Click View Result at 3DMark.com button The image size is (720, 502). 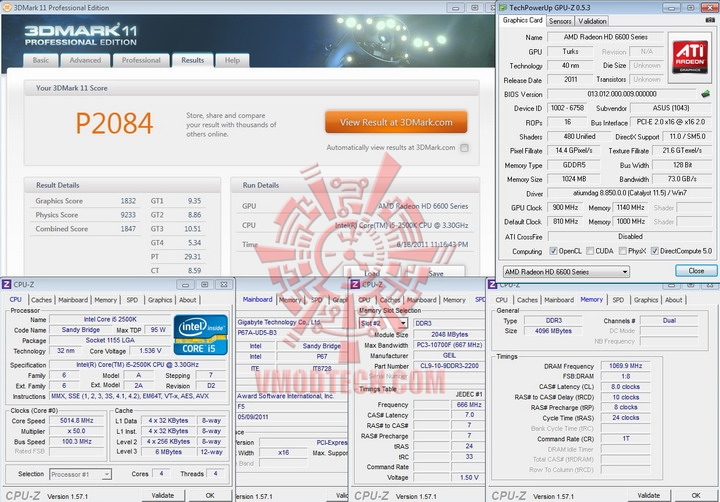[x=396, y=122]
